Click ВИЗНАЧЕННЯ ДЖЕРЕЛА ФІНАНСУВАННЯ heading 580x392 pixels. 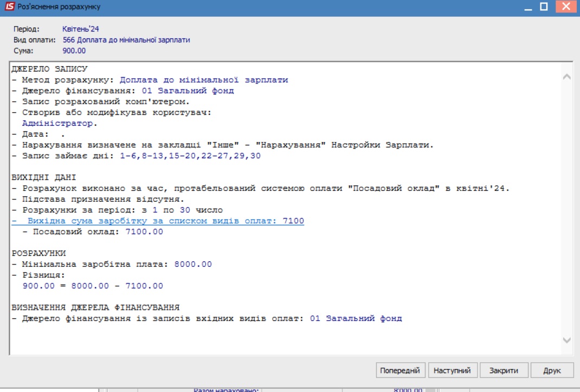95,307
